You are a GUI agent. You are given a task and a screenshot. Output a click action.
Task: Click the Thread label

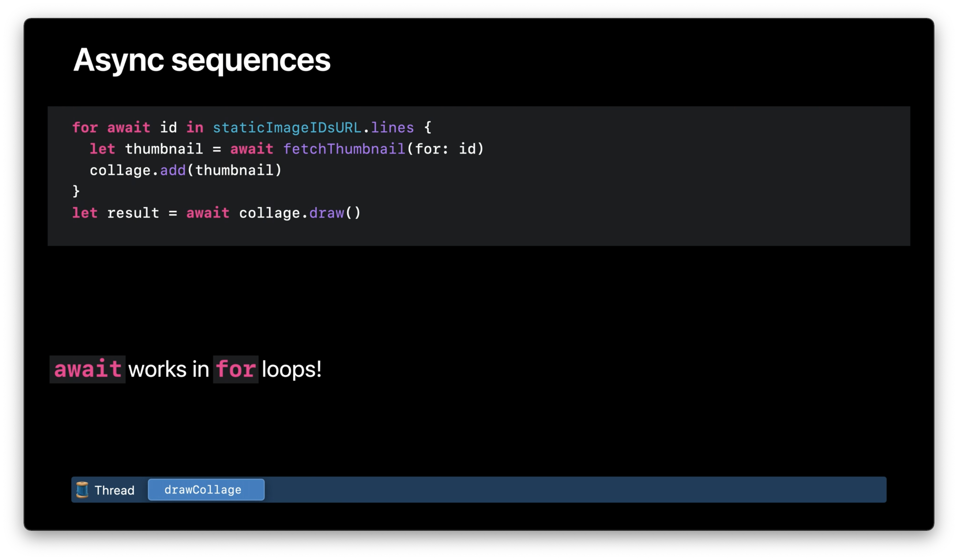[114, 490]
